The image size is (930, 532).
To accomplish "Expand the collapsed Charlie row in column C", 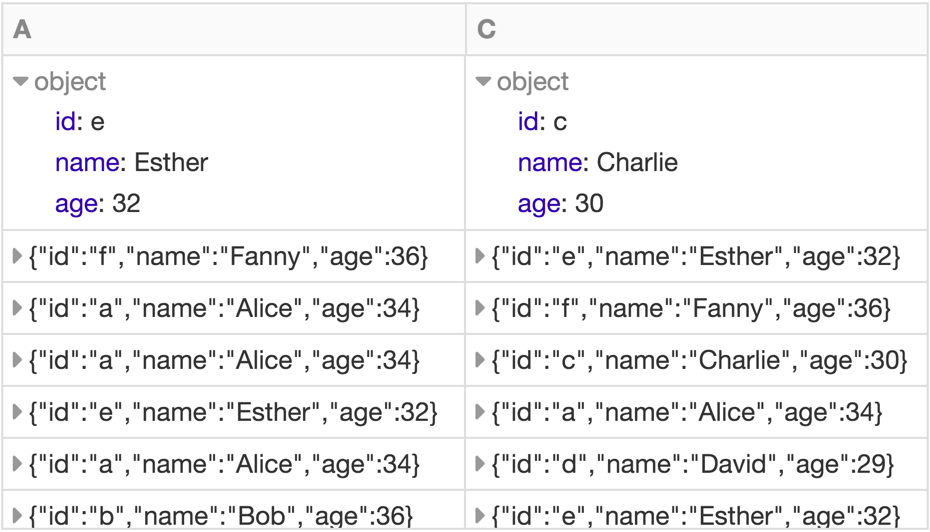I will (x=481, y=360).
